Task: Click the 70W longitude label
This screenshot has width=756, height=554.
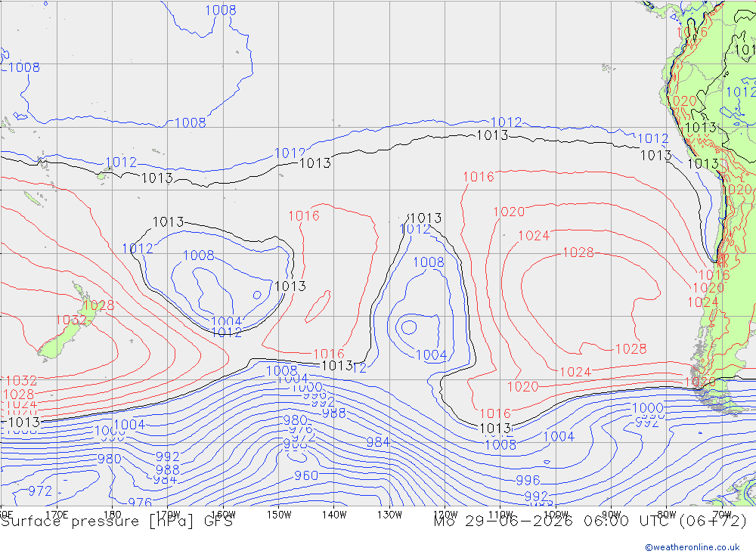Action: click(x=722, y=515)
